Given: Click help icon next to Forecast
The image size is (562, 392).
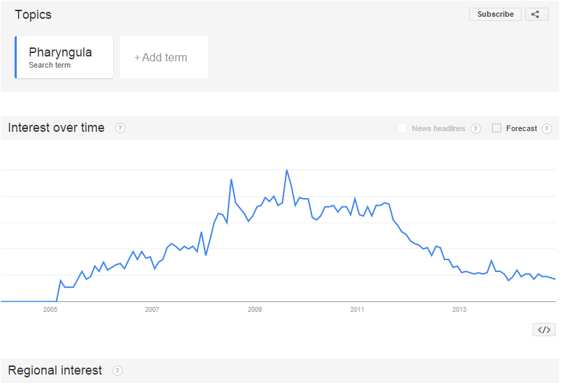Looking at the screenshot, I should [547, 128].
